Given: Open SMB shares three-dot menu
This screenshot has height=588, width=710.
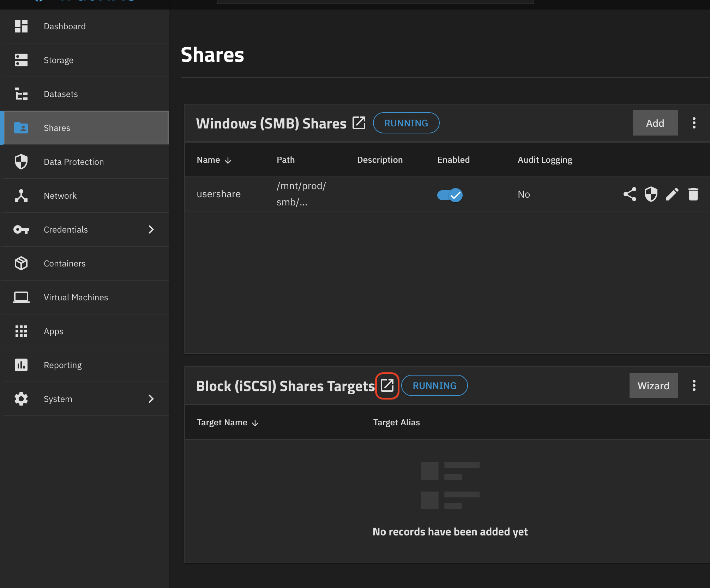Looking at the screenshot, I should pyautogui.click(x=694, y=123).
